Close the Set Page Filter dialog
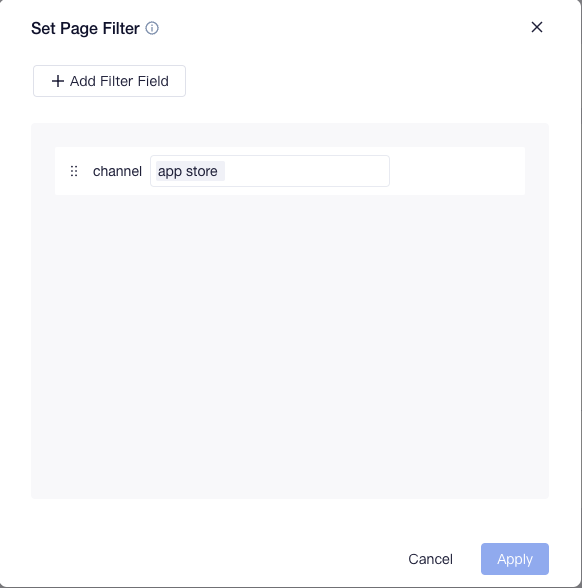The height and width of the screenshot is (588, 582). click(x=537, y=27)
